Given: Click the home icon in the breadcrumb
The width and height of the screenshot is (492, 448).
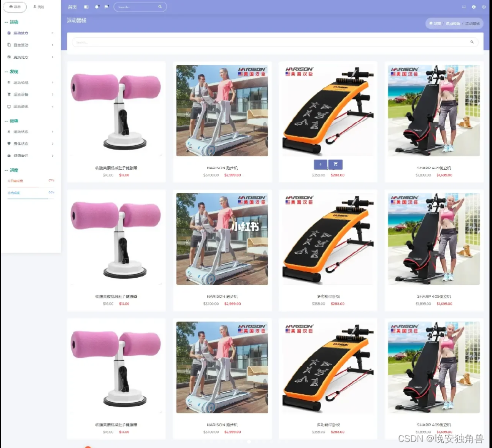Looking at the screenshot, I should pyautogui.click(x=431, y=23).
